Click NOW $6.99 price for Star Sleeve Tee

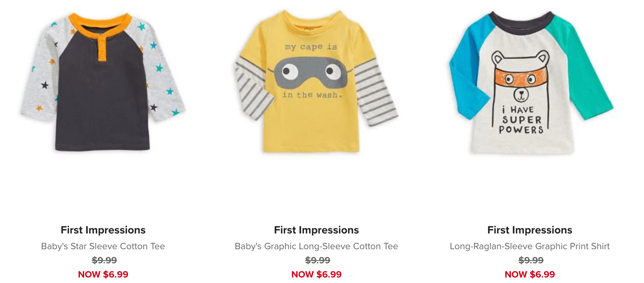coord(103,274)
